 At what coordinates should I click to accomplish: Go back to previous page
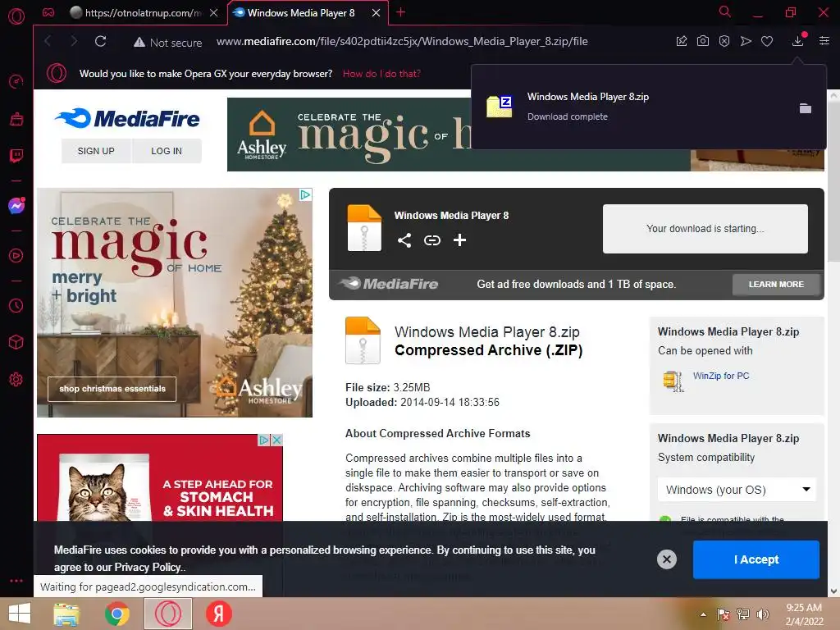(48, 41)
